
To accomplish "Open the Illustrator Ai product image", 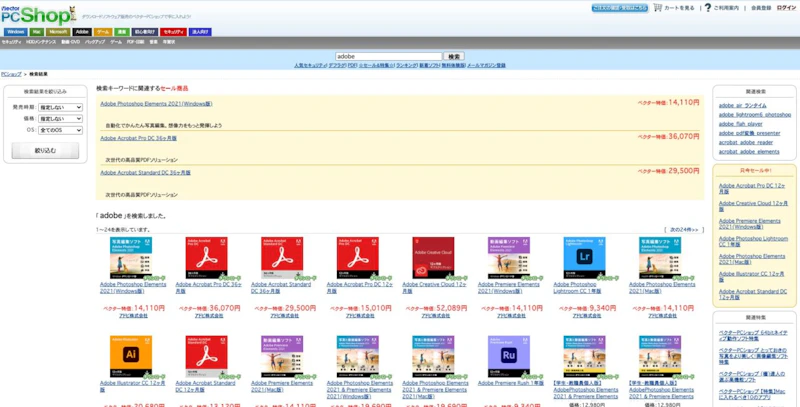I will [131, 356].
